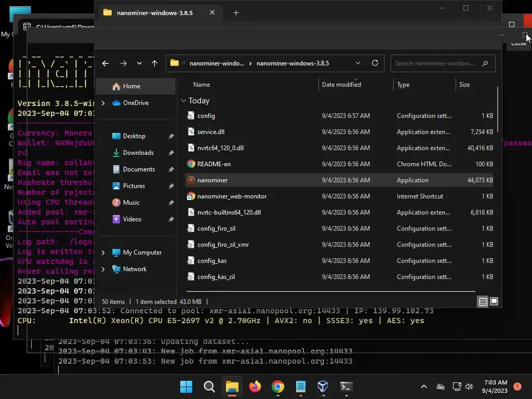This screenshot has height=399, width=532.
Task: Open the Documents quick access folder
Action: 139,169
